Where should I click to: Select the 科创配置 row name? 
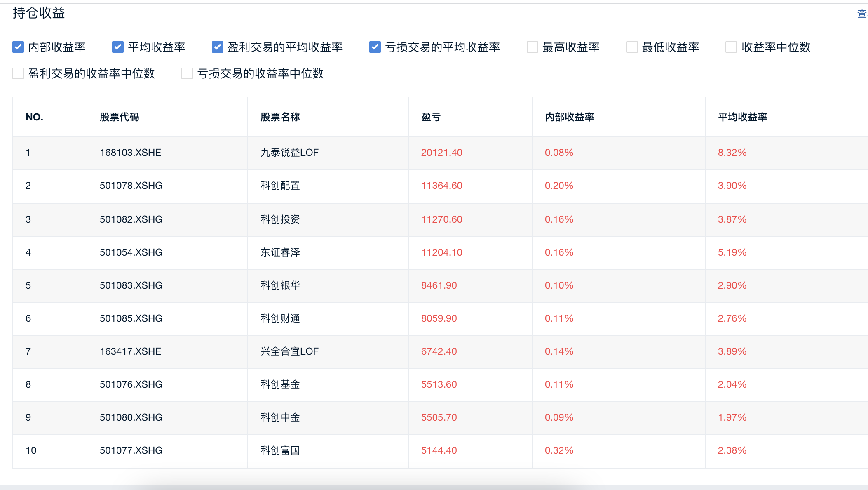[x=280, y=186]
